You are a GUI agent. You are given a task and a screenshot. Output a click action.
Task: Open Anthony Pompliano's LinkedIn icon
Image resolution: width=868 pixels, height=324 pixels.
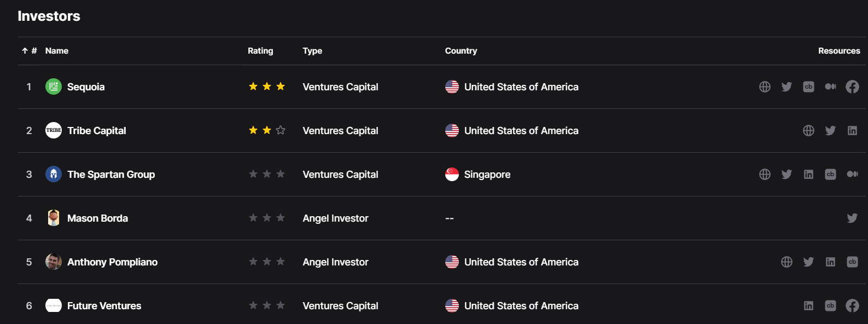tap(830, 262)
